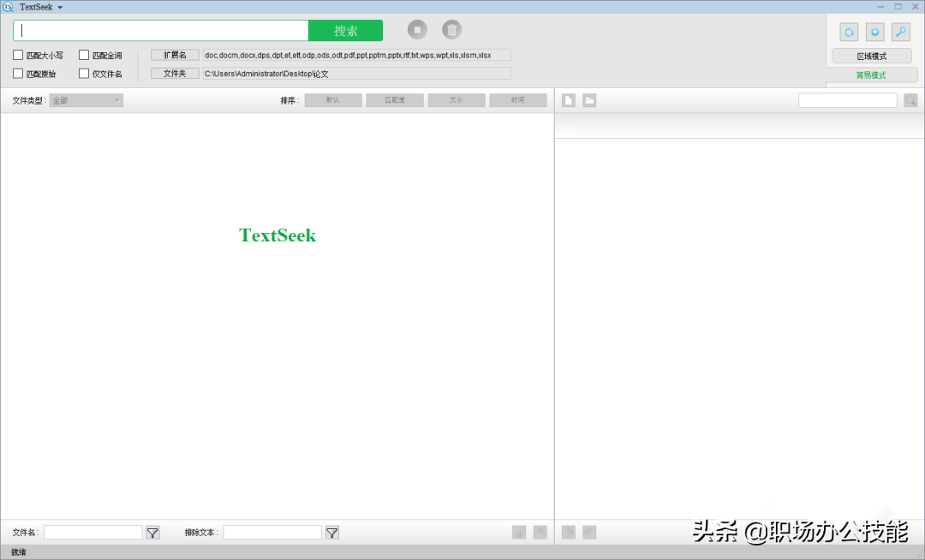The width and height of the screenshot is (925, 560).
Task: Click the magnifier icon beside preview search box
Action: tap(910, 100)
